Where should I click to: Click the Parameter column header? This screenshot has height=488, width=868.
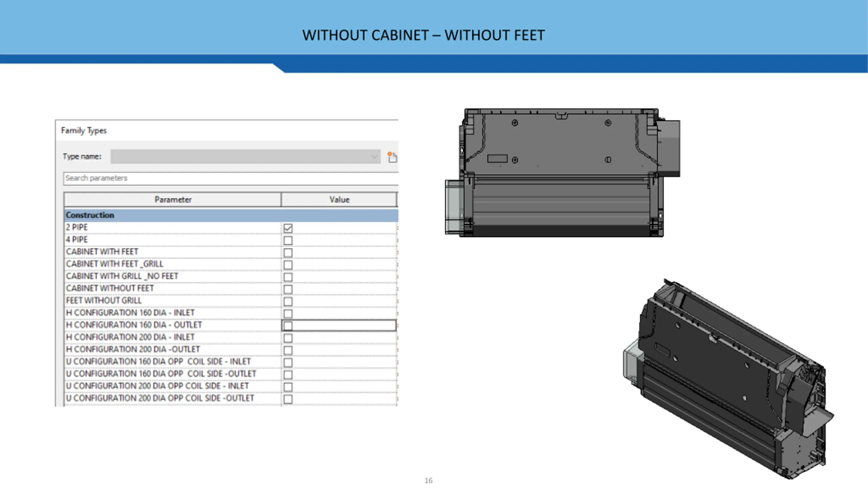tap(173, 200)
